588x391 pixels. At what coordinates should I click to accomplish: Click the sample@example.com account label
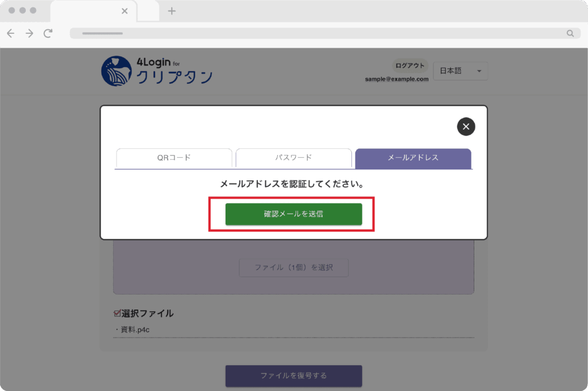coord(396,79)
